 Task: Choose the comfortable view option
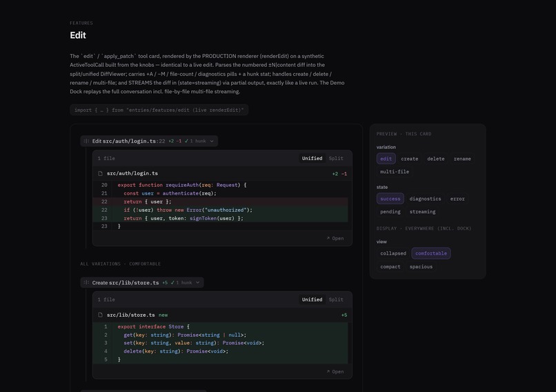[431, 254]
